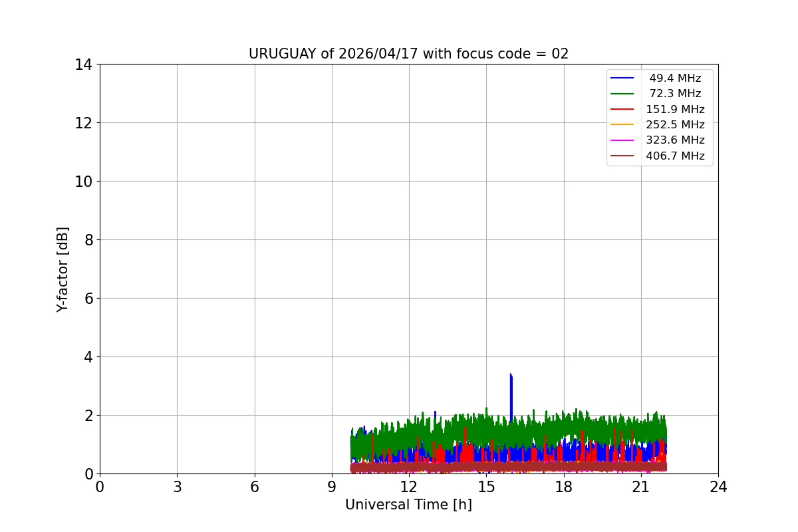Click the magenta line swatch for 323.6 MHz
Image resolution: width=798 pixels, height=532 pixels.
coord(622,140)
